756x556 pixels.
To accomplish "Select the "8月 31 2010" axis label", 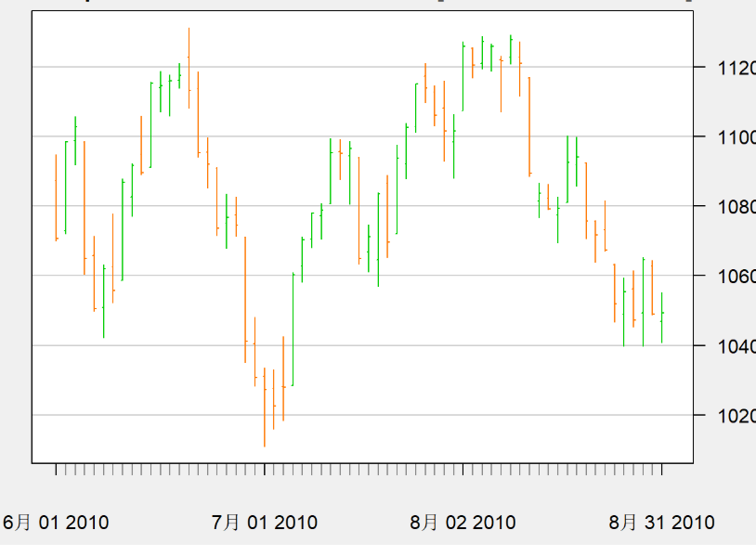I will 661,523.
